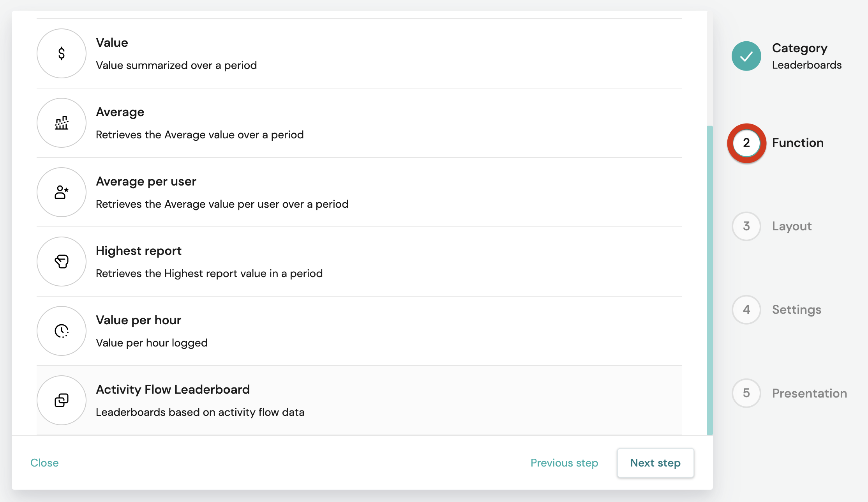This screenshot has width=868, height=502.
Task: Choose Average per user title
Action: tap(146, 181)
